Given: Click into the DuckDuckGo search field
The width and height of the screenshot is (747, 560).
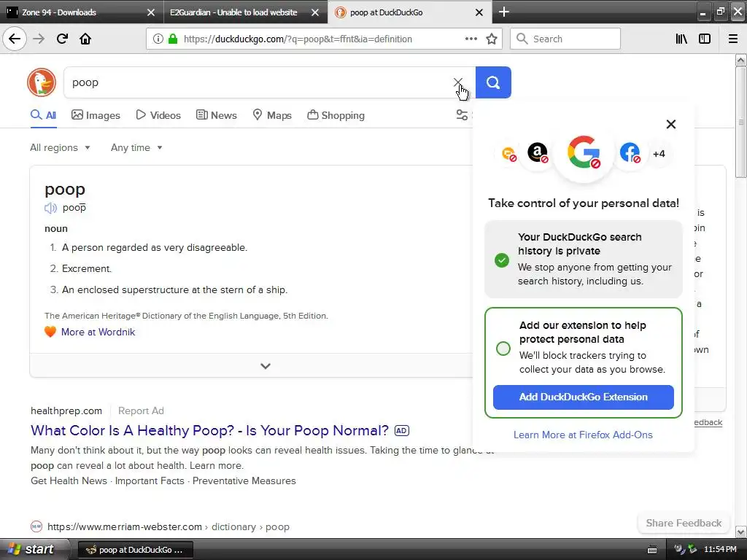Looking at the screenshot, I should click(258, 82).
